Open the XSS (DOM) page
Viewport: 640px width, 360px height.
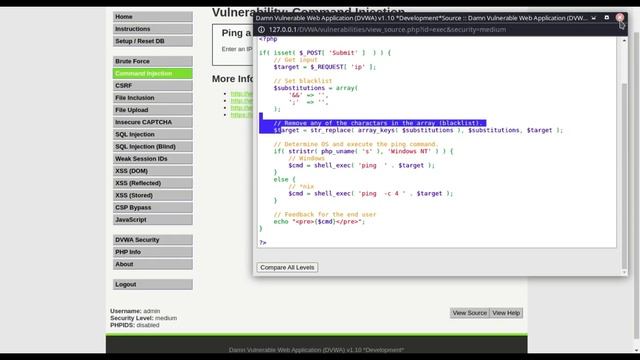pos(152,171)
